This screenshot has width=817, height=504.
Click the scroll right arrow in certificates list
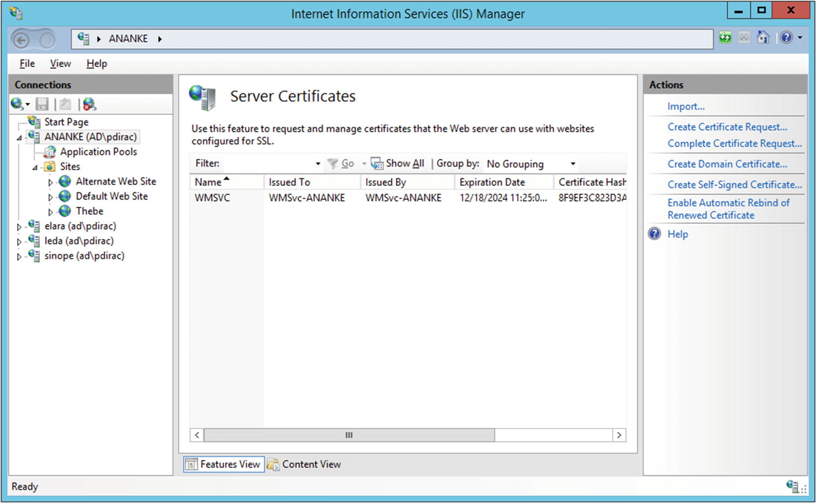click(x=619, y=435)
